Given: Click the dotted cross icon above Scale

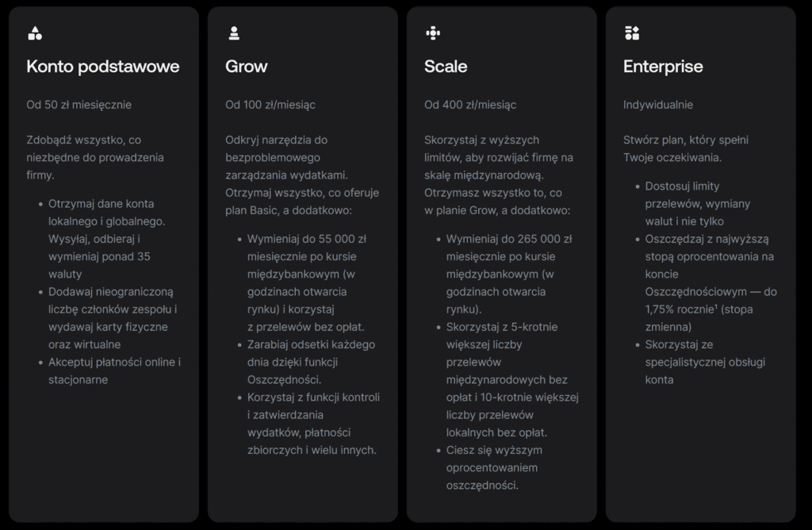Looking at the screenshot, I should click(433, 33).
